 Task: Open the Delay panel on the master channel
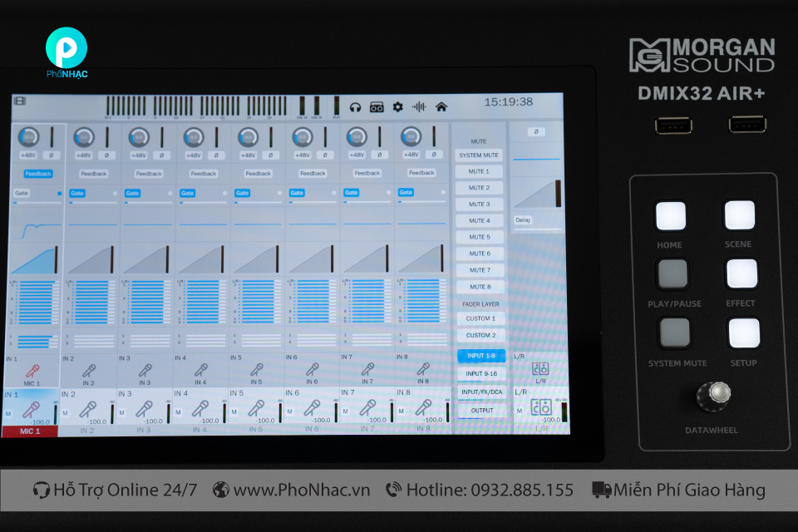(523, 219)
